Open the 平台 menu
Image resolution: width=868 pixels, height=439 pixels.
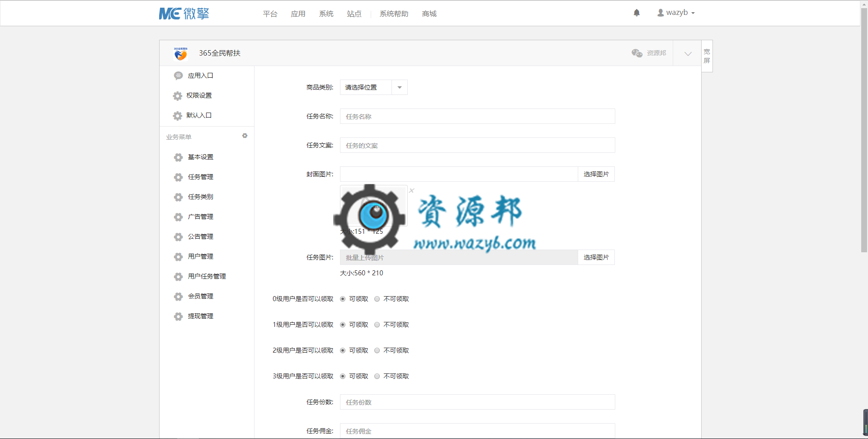click(270, 14)
